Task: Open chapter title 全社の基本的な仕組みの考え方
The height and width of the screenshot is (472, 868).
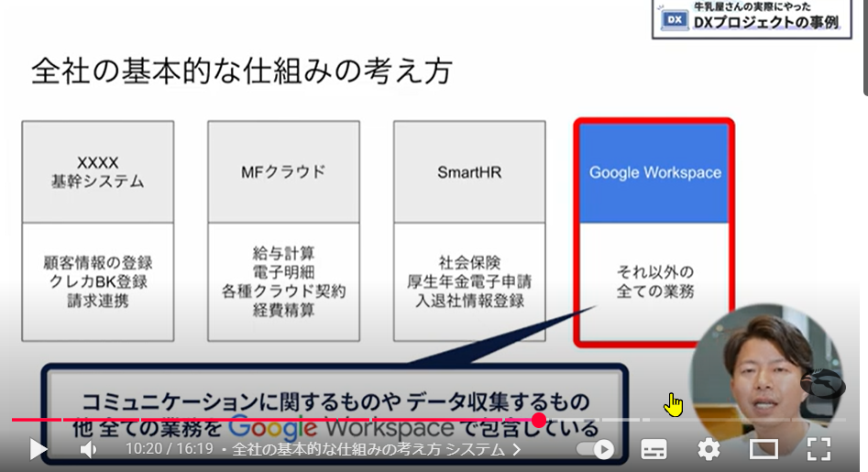Action: [x=367, y=450]
